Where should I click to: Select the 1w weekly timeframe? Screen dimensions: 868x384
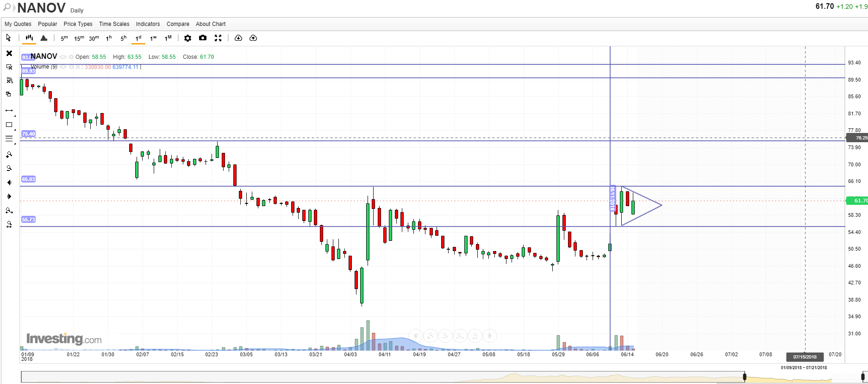tap(153, 38)
